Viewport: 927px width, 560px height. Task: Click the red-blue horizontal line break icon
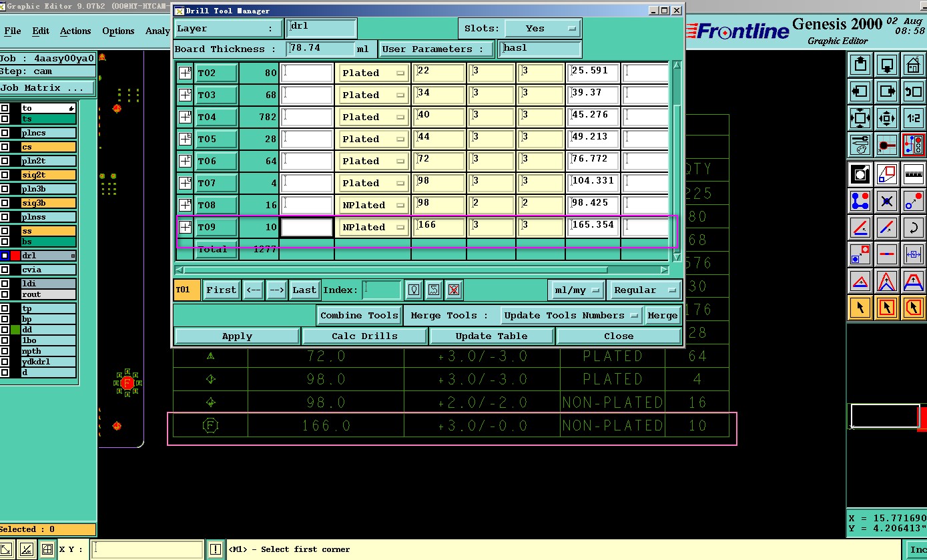[x=887, y=254]
